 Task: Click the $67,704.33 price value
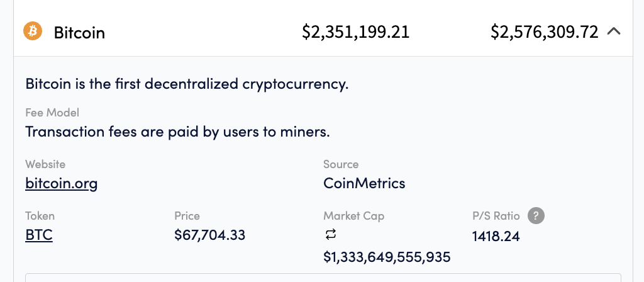coord(210,235)
